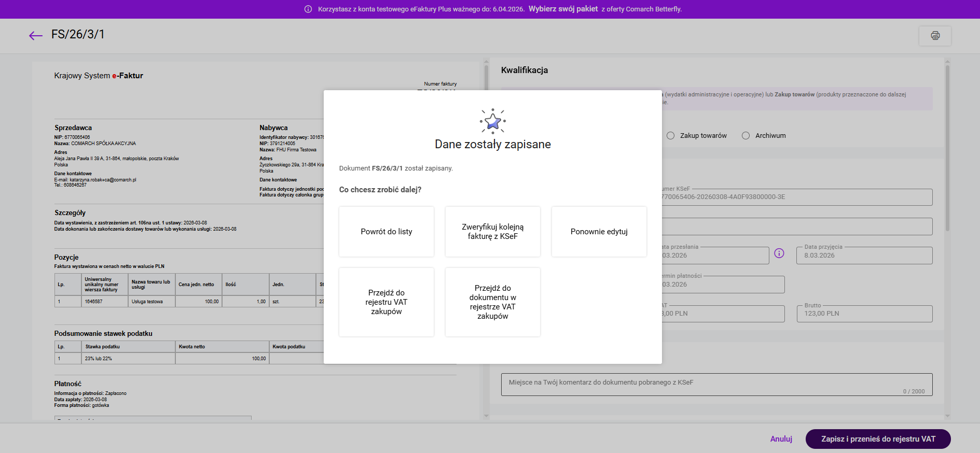The width and height of the screenshot is (980, 453).
Task: Go to Przejdź do rejestru VAT zakupów
Action: (x=387, y=302)
